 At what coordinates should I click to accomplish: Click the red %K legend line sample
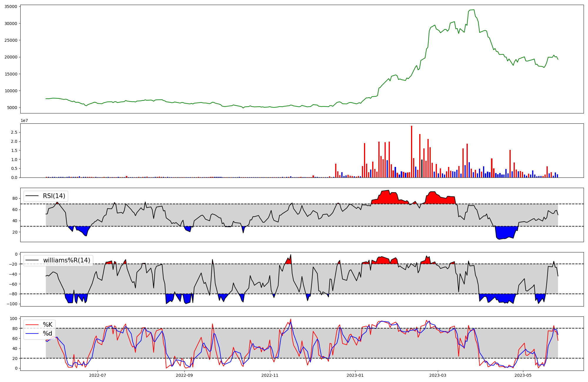coord(32,325)
